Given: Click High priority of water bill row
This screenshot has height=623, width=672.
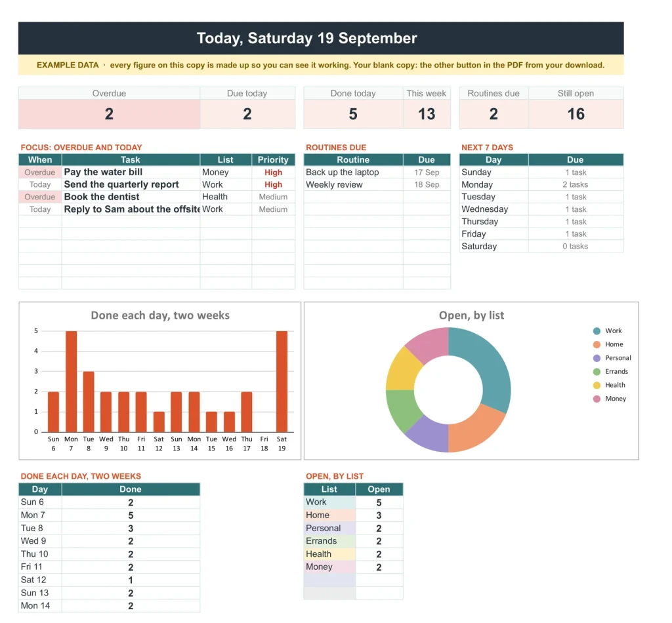Looking at the screenshot, I should coord(273,172).
